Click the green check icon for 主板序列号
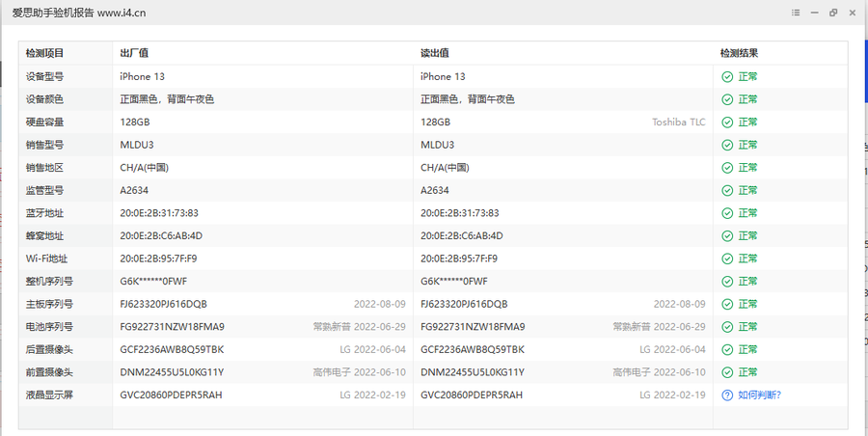 click(x=727, y=304)
